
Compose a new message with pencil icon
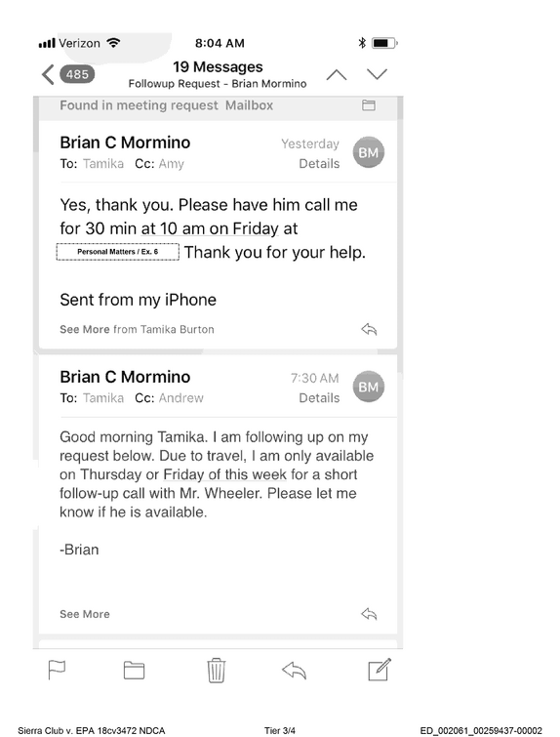pyautogui.click(x=380, y=670)
